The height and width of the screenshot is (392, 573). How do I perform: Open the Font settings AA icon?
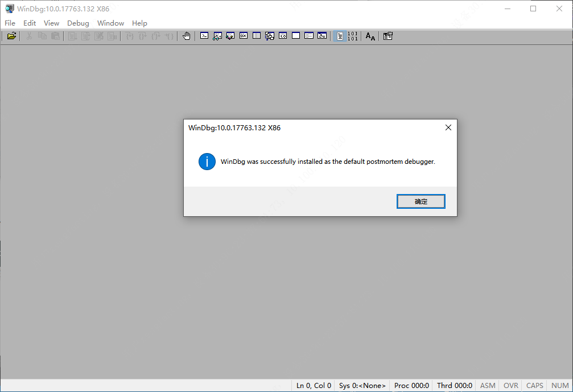[x=370, y=36]
